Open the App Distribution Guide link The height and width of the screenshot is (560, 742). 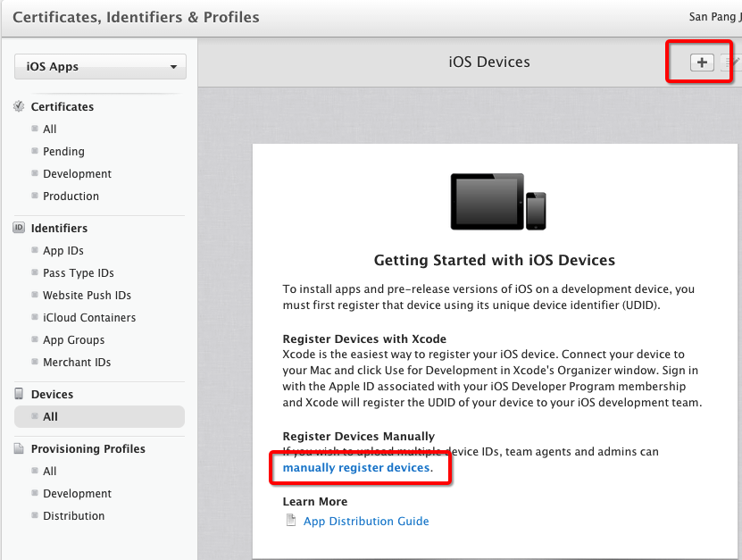tap(366, 521)
